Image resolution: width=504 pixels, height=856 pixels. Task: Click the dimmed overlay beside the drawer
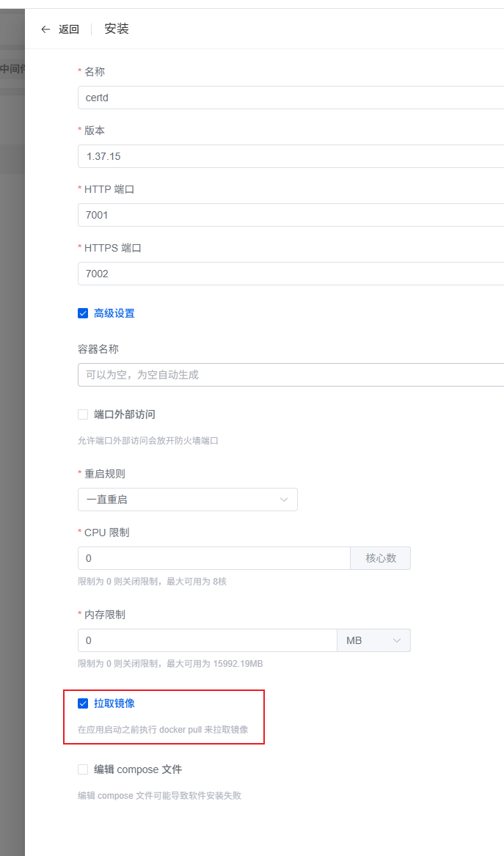pos(12,440)
